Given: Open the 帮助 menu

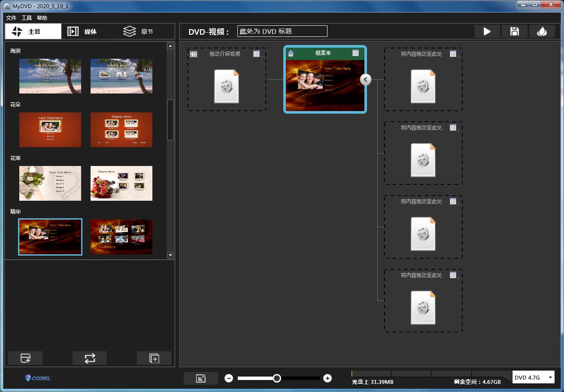Looking at the screenshot, I should click(42, 18).
